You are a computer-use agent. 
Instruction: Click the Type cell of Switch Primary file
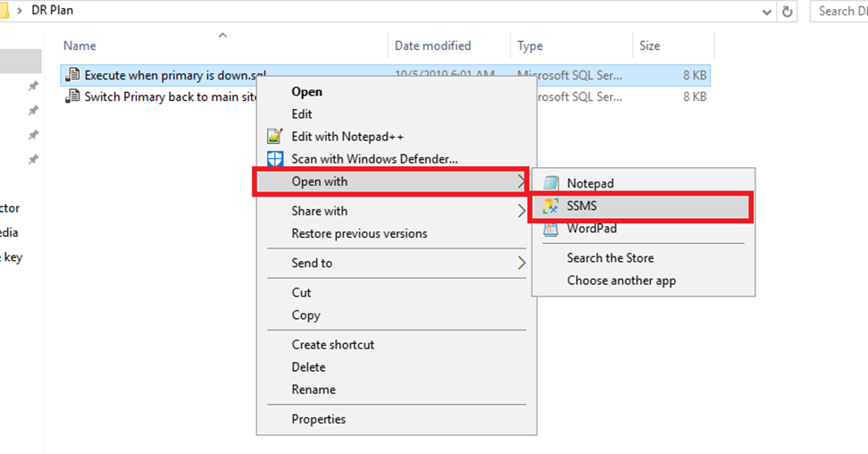click(580, 97)
